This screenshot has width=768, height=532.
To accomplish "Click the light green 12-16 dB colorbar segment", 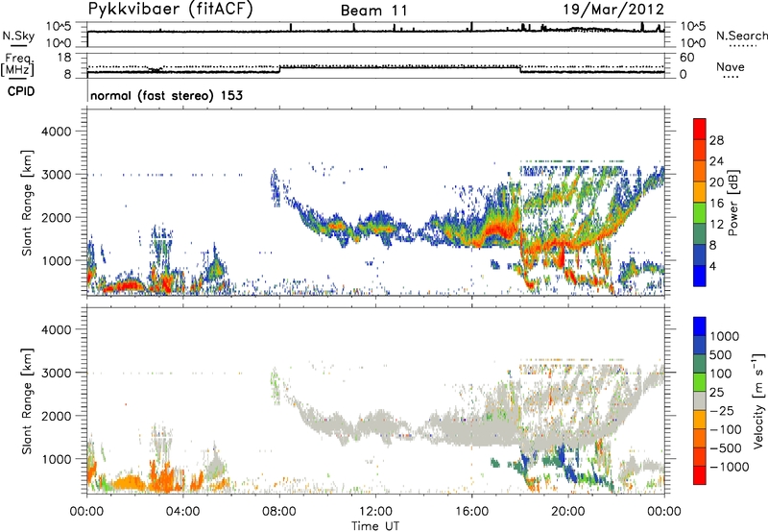I will [x=700, y=212].
